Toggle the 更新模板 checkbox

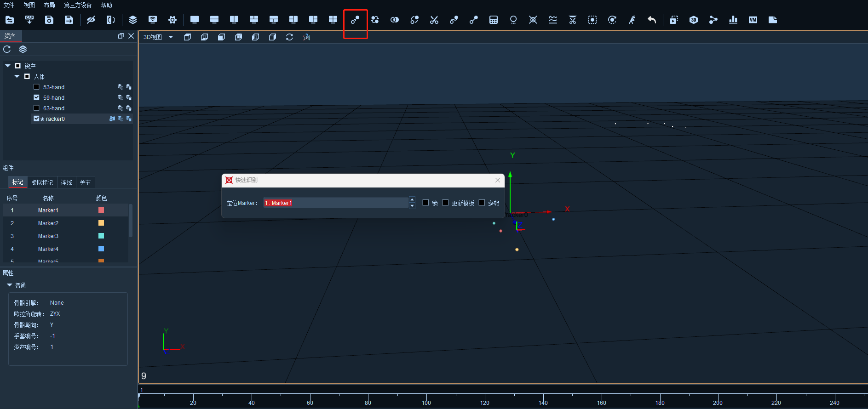(x=445, y=203)
